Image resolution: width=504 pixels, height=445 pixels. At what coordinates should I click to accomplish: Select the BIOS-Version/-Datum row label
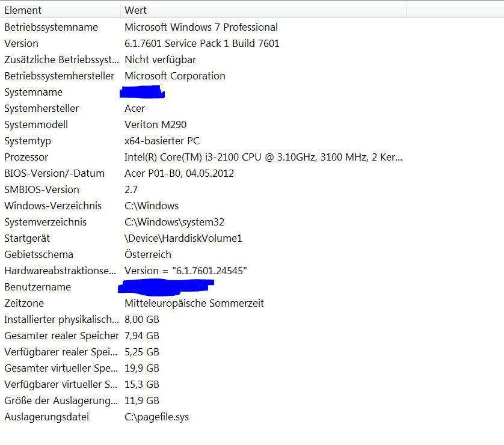tap(54, 173)
